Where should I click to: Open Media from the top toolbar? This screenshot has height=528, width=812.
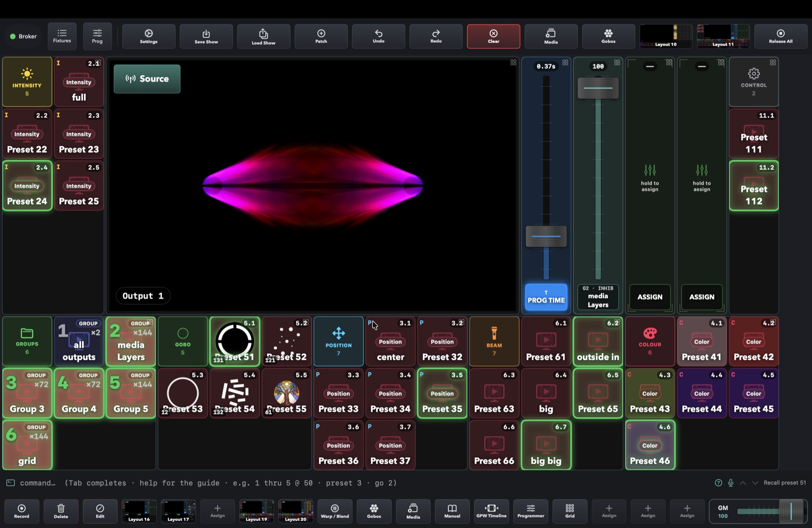coord(551,36)
